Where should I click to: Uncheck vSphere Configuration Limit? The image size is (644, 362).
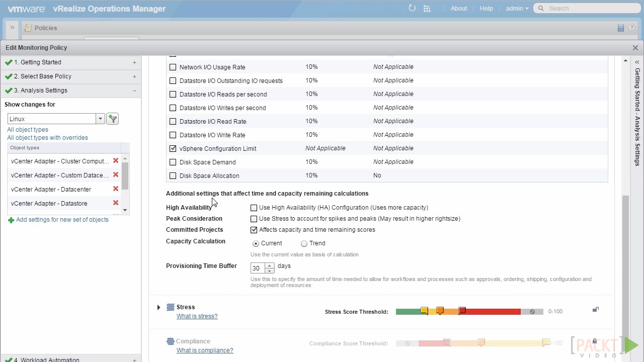(x=173, y=148)
